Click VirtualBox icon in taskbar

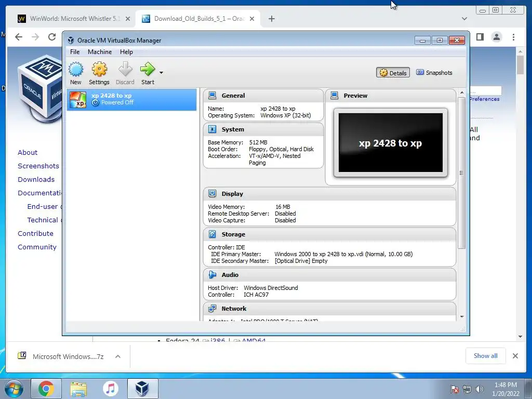(142, 389)
